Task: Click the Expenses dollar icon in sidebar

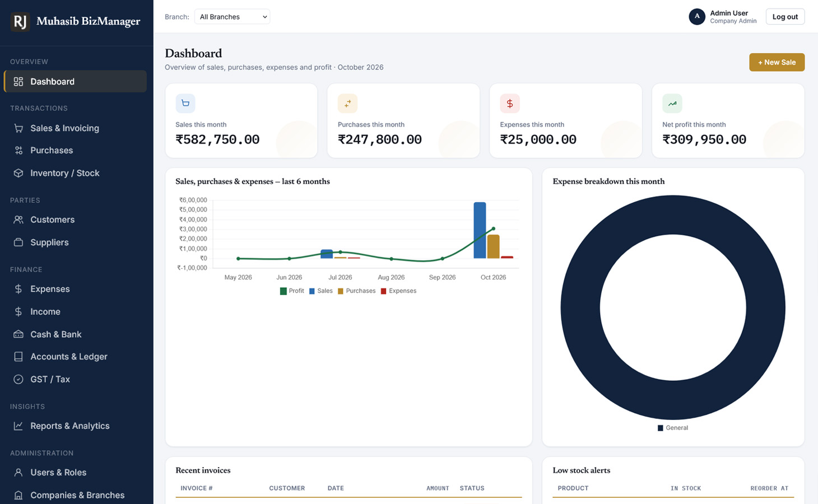Action: coord(18,289)
